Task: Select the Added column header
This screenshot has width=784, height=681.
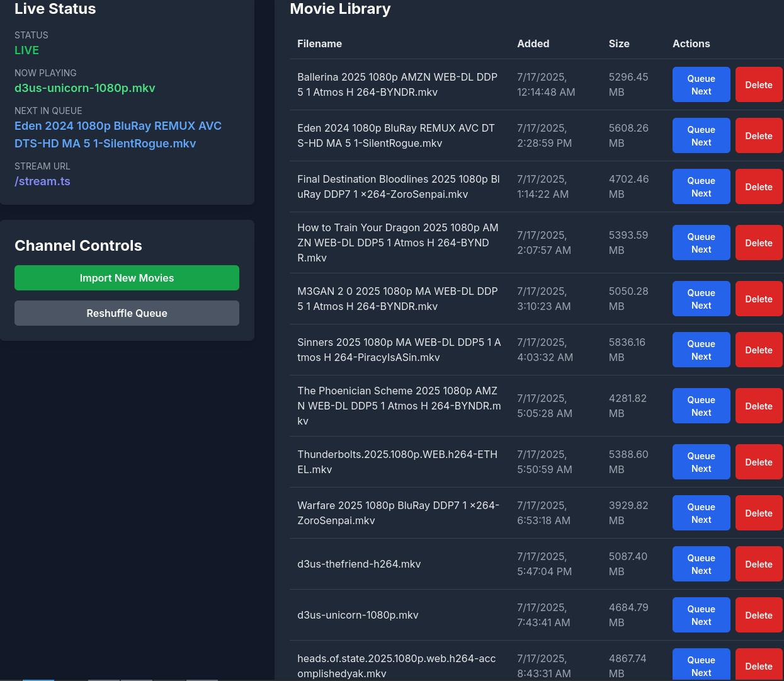Action: tap(533, 43)
